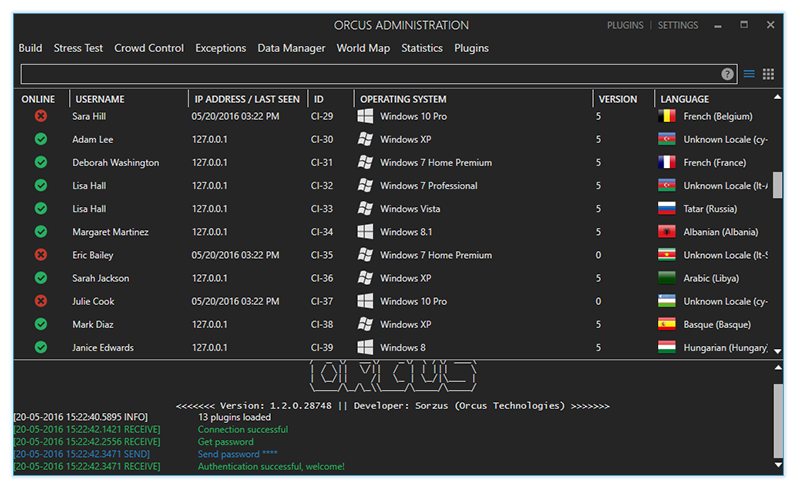800x492 pixels.
Task: Click online status icon for Deborah Washington
Action: [41, 162]
